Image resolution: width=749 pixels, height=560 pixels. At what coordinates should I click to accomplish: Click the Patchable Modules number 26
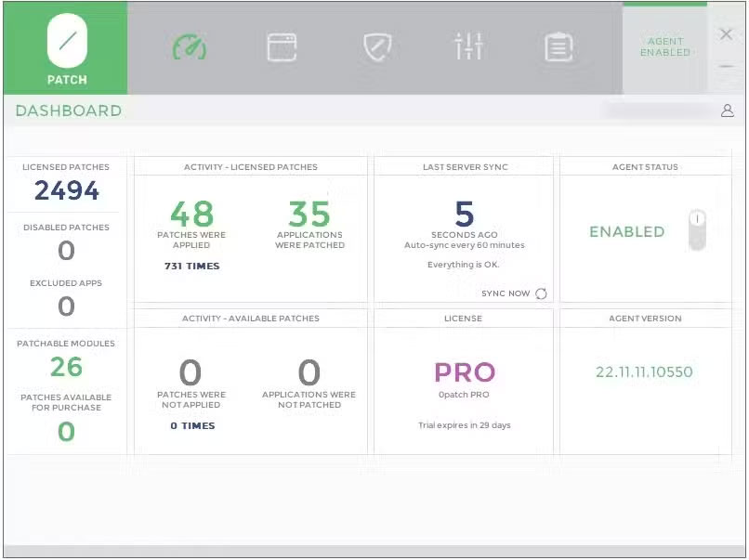(x=66, y=367)
